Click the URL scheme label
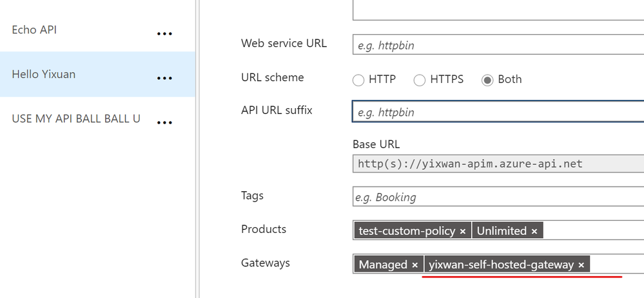 272,77
